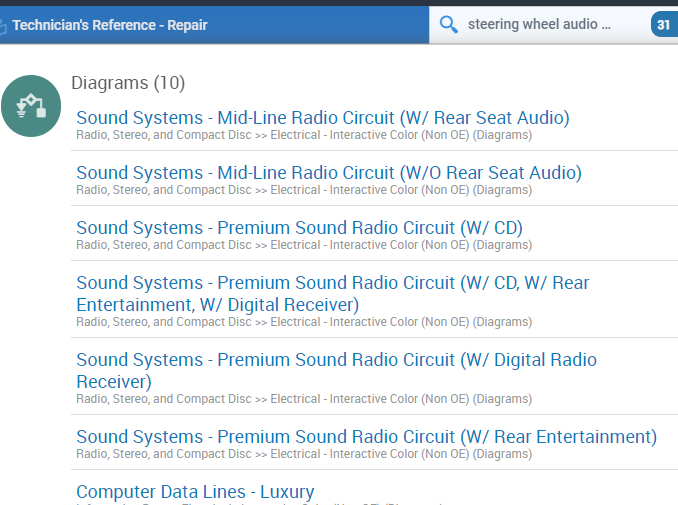Image resolution: width=678 pixels, height=505 pixels.
Task: Select the Technician's Reference - Repair header
Action: click(x=110, y=25)
